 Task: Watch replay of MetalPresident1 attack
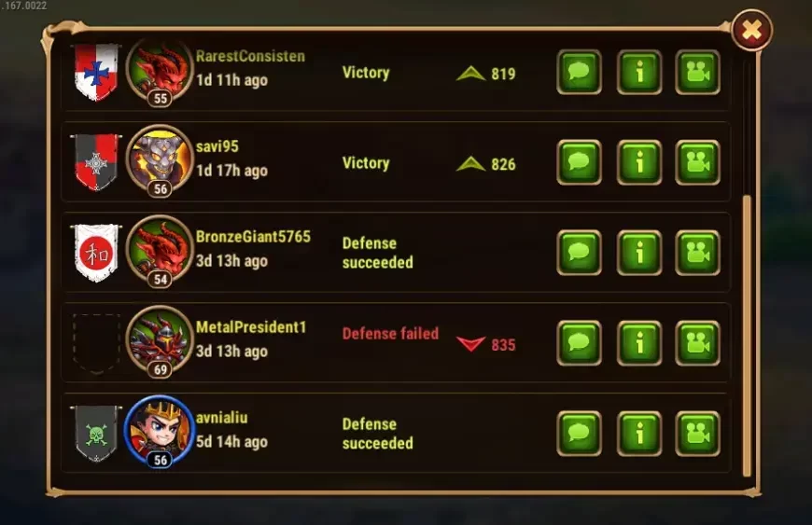(x=697, y=343)
